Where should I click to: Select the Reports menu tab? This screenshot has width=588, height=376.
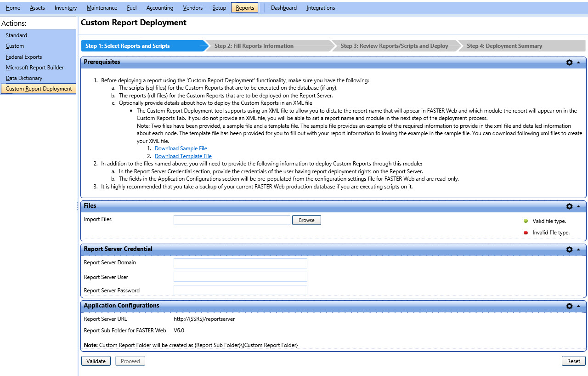click(245, 8)
